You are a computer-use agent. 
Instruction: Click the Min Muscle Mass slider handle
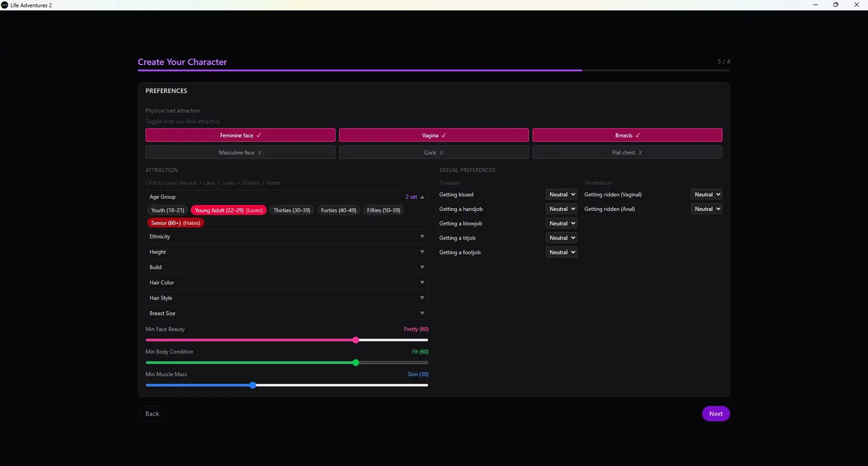(x=253, y=385)
